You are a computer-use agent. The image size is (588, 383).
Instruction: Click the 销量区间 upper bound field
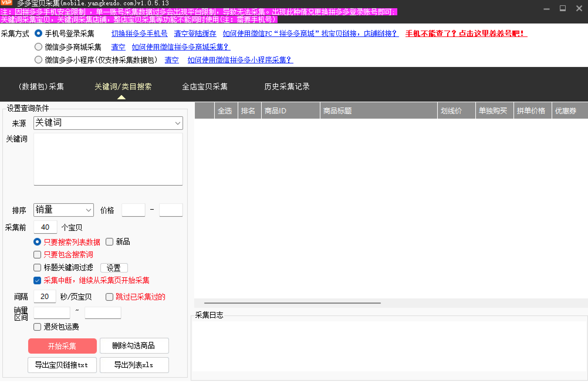point(103,313)
